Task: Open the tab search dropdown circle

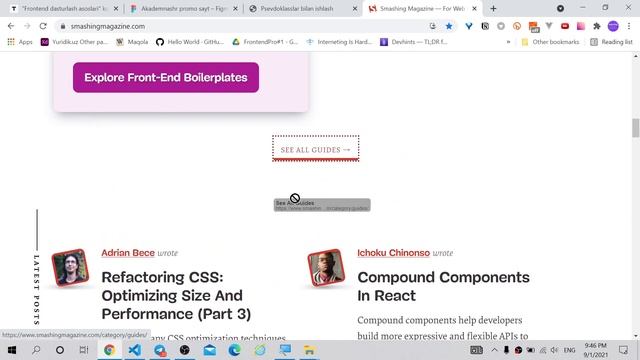Action: click(560, 8)
